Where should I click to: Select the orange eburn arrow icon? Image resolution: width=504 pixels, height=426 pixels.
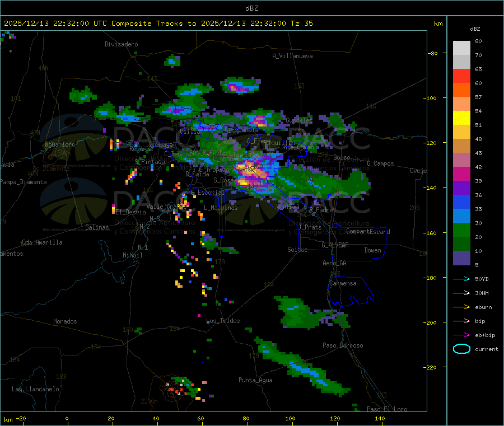click(461, 307)
